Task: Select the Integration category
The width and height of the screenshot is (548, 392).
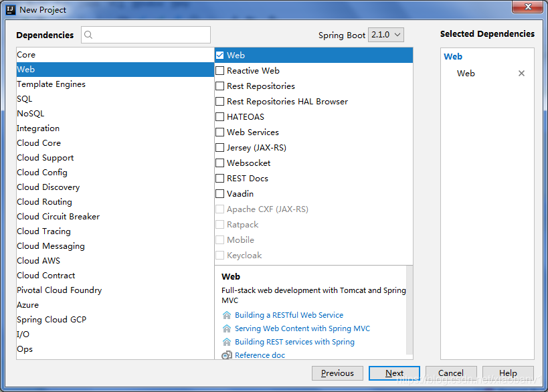Action: coord(115,128)
